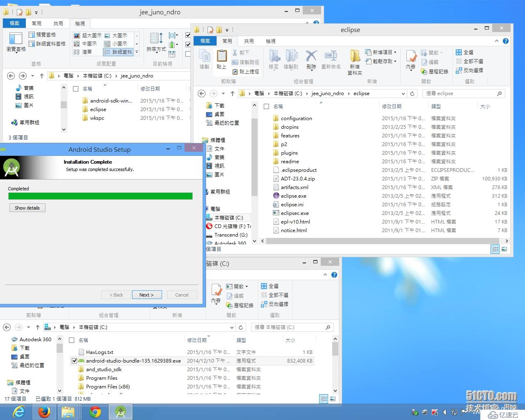
Task: Collapse the eclipse window ribbon
Action: (x=497, y=41)
